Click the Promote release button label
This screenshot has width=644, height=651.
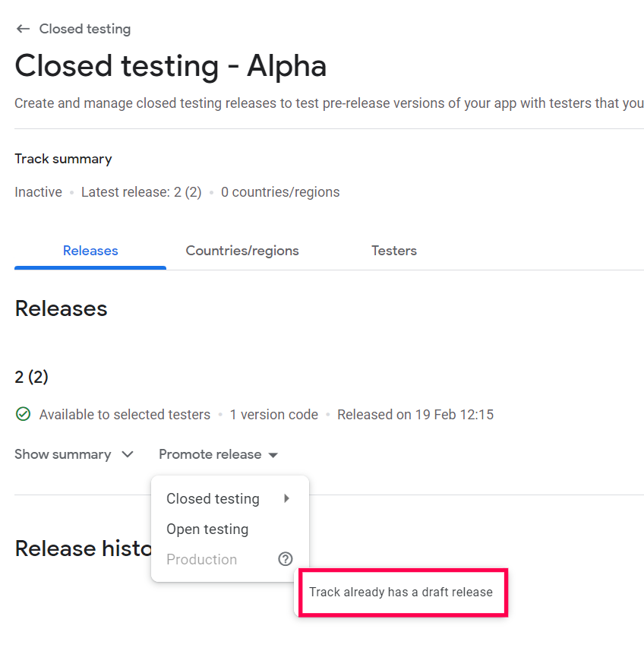pos(210,454)
